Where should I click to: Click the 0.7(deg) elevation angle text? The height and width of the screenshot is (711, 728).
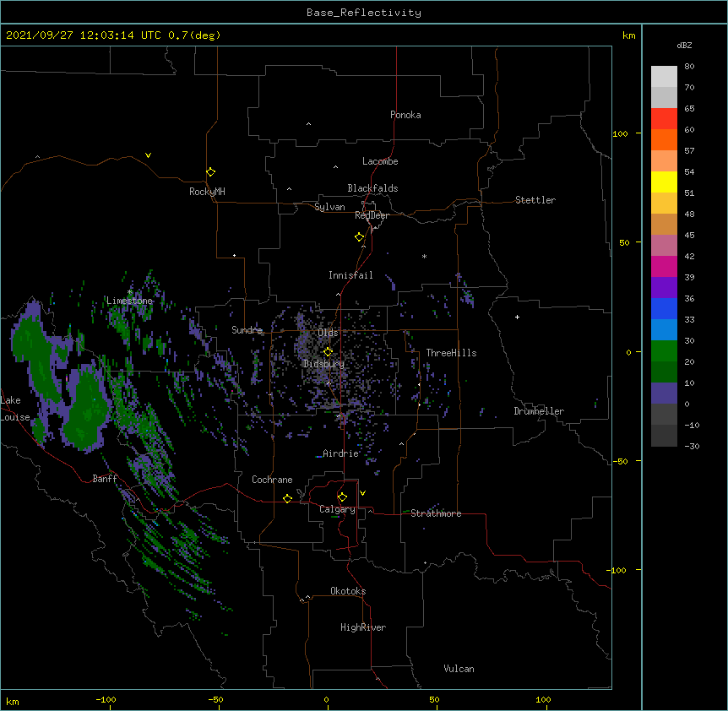click(x=194, y=35)
